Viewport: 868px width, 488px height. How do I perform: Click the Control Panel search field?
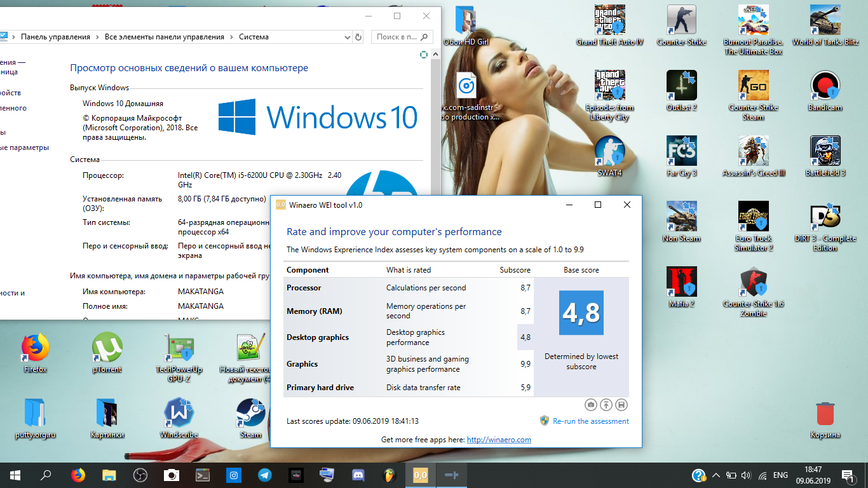point(402,37)
